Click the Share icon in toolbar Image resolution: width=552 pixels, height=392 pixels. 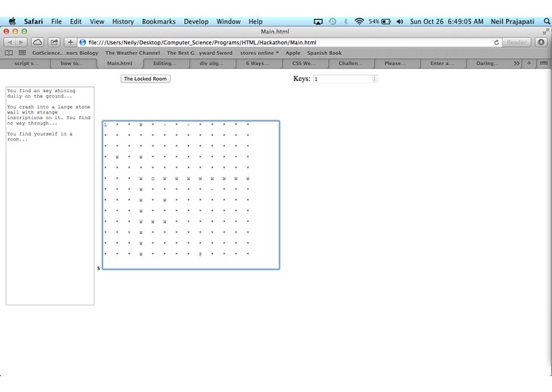pyautogui.click(x=54, y=42)
